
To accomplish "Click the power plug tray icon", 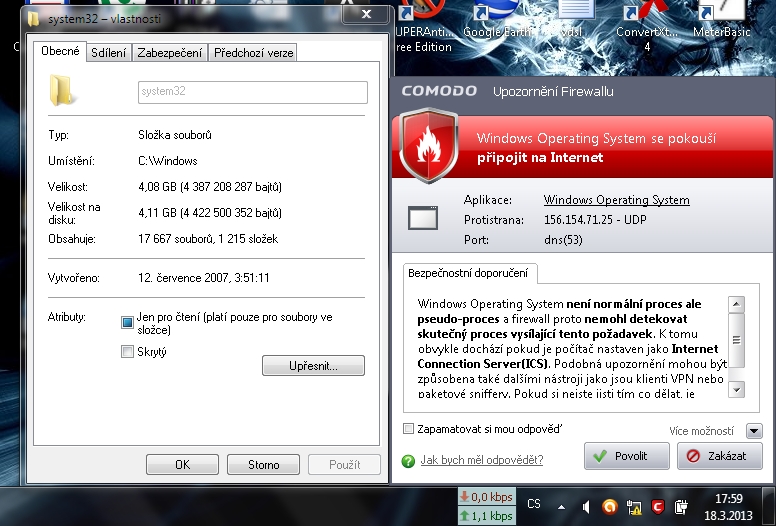I will pos(681,506).
